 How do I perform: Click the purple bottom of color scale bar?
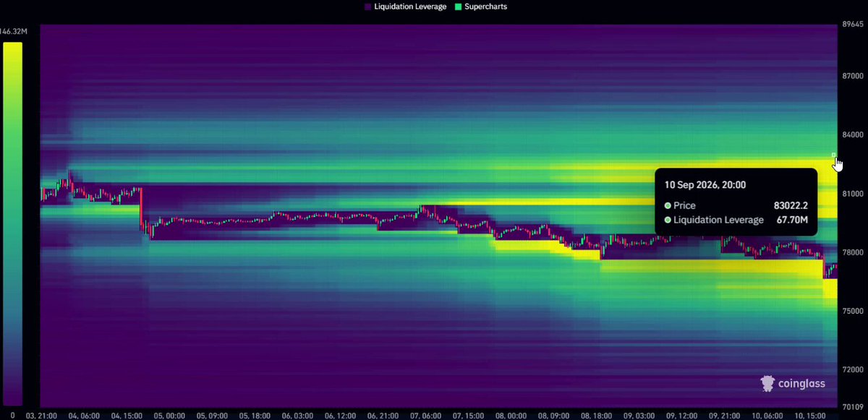pyautogui.click(x=12, y=400)
